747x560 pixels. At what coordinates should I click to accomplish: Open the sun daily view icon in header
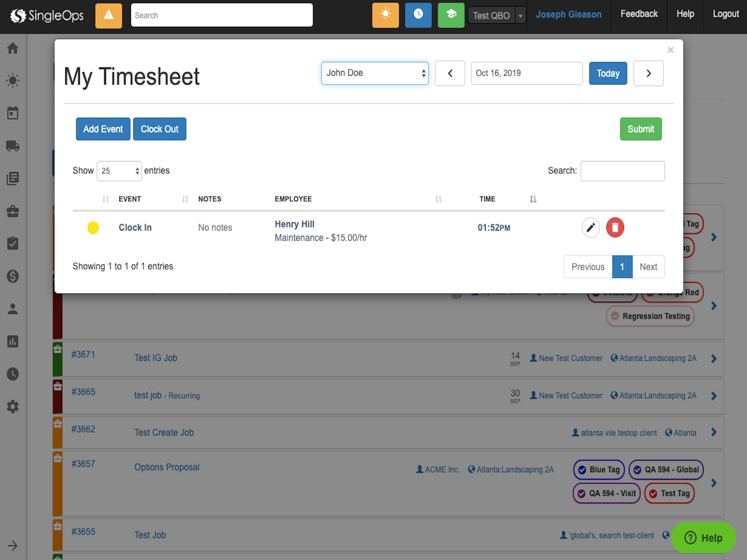pyautogui.click(x=385, y=15)
